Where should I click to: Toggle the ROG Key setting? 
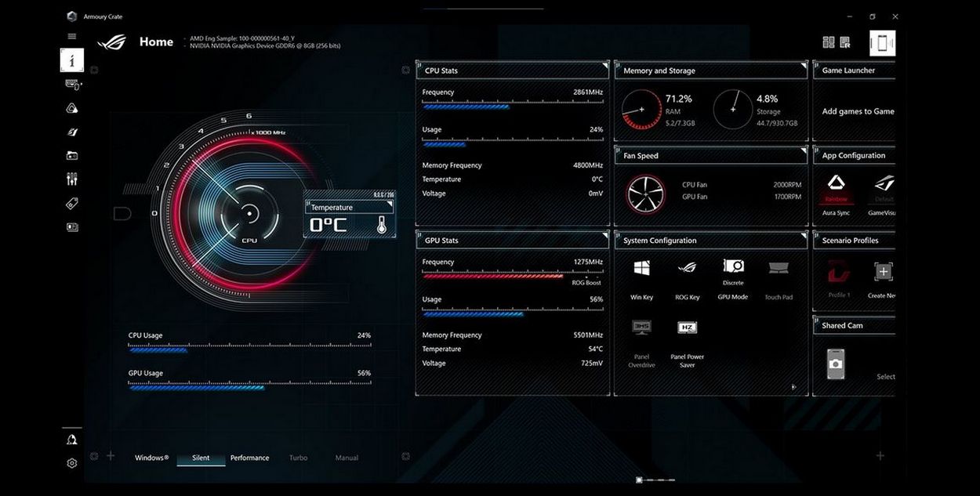tap(687, 268)
